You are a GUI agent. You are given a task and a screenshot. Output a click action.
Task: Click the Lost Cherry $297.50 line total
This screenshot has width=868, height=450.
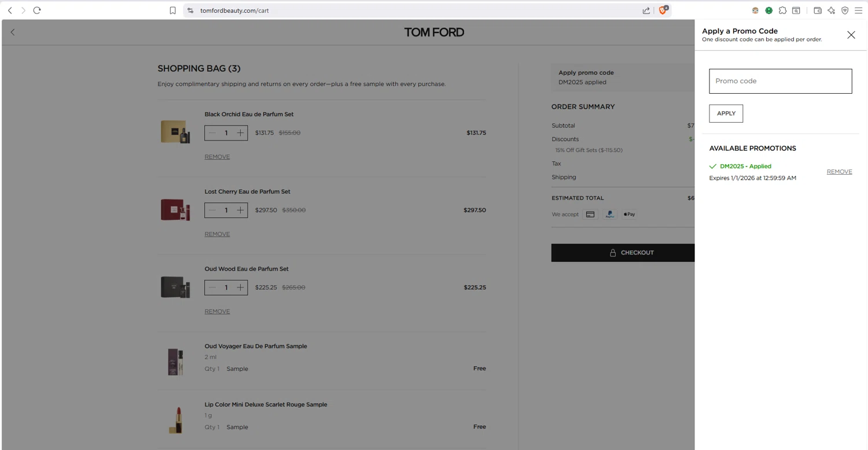(475, 211)
